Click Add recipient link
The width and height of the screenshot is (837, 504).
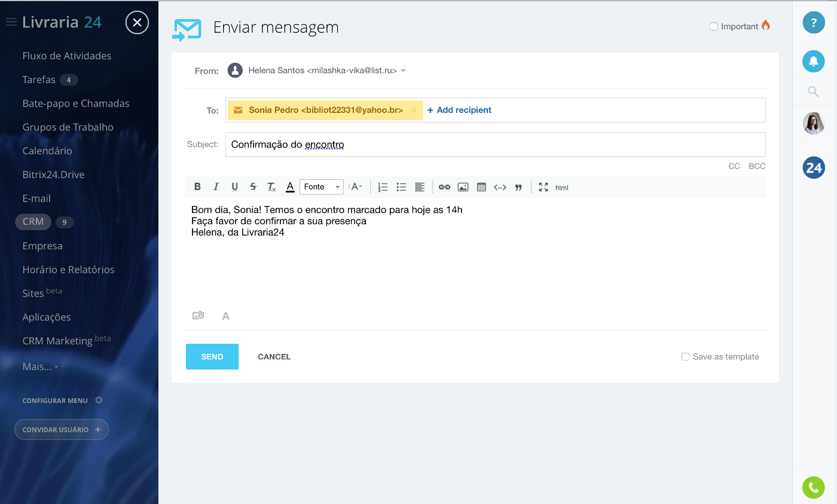click(x=459, y=110)
